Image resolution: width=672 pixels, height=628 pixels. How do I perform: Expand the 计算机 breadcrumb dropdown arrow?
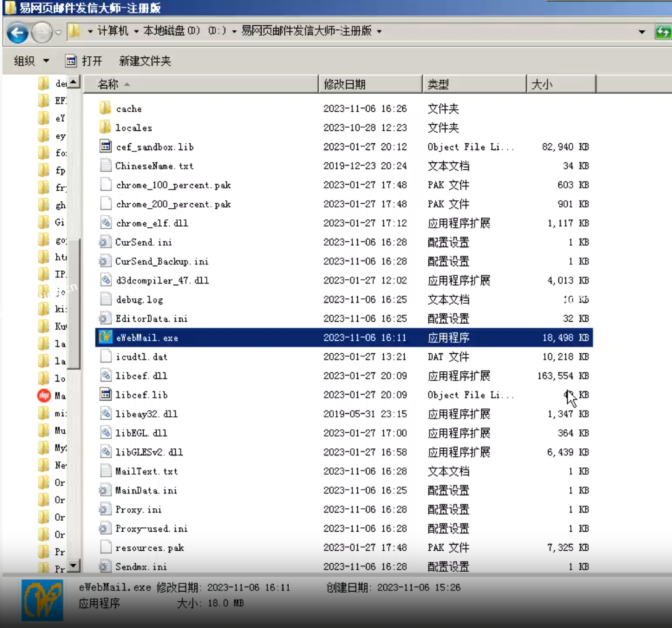point(136,31)
